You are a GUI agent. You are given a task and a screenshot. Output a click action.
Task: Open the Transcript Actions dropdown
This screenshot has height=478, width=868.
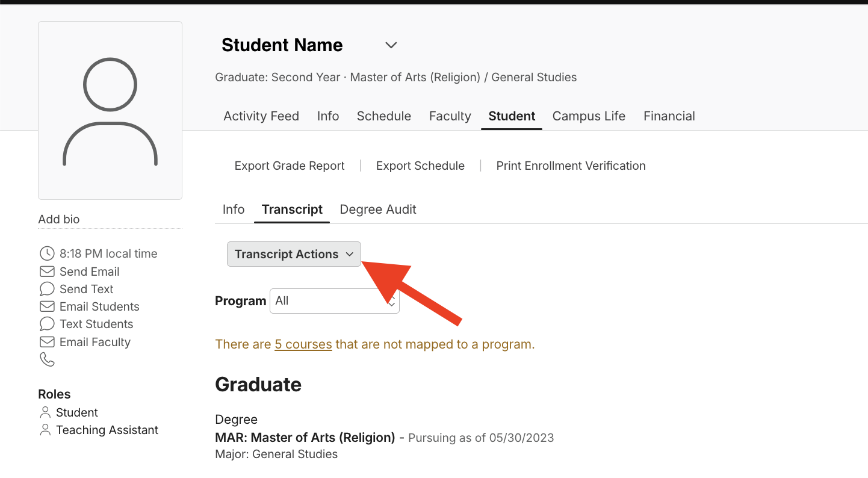[x=294, y=254]
